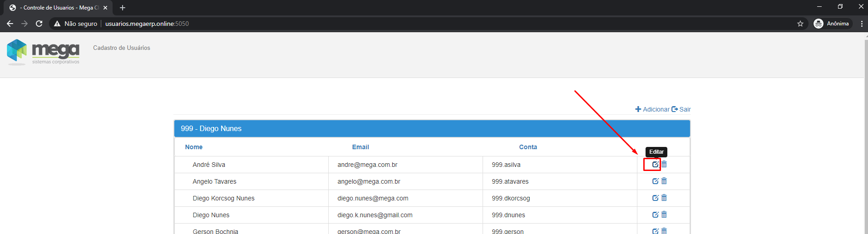Delete the André Silva user row
This screenshot has width=868, height=234.
(x=664, y=164)
